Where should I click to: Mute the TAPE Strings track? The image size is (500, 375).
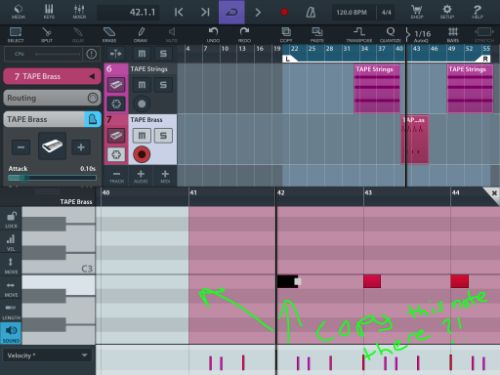click(142, 85)
